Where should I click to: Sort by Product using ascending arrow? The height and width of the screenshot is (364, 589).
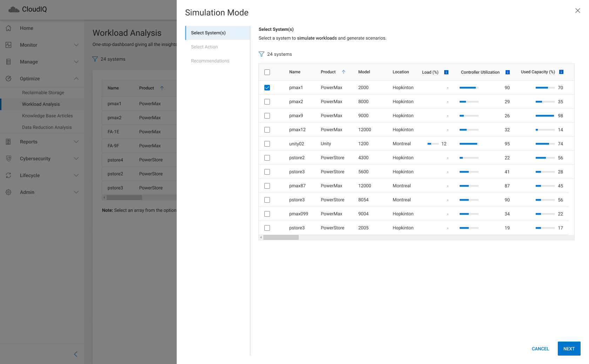tap(344, 72)
